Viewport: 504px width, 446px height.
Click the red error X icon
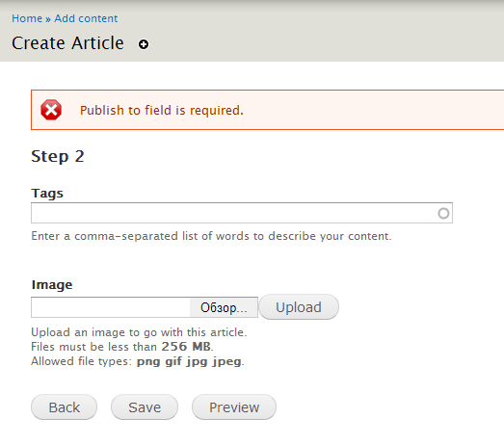point(51,110)
